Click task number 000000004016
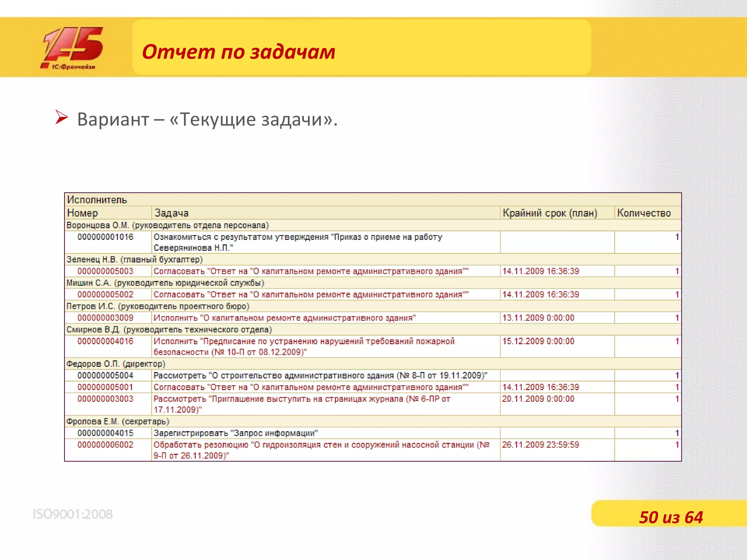Screen dimensions: 747x560 (x=105, y=341)
